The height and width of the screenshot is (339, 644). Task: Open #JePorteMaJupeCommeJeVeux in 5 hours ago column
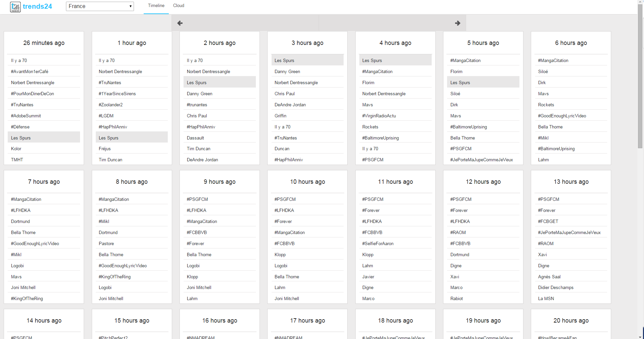pos(482,160)
